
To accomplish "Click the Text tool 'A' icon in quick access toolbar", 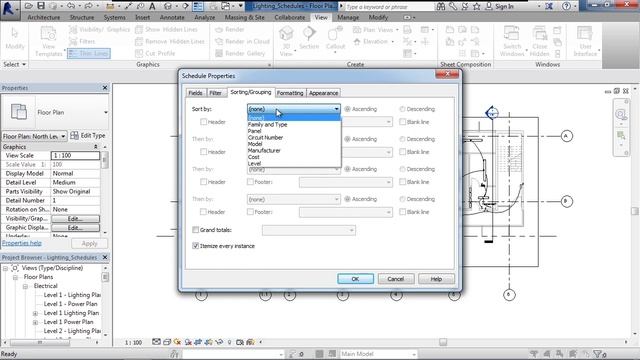I will pos(152,6).
